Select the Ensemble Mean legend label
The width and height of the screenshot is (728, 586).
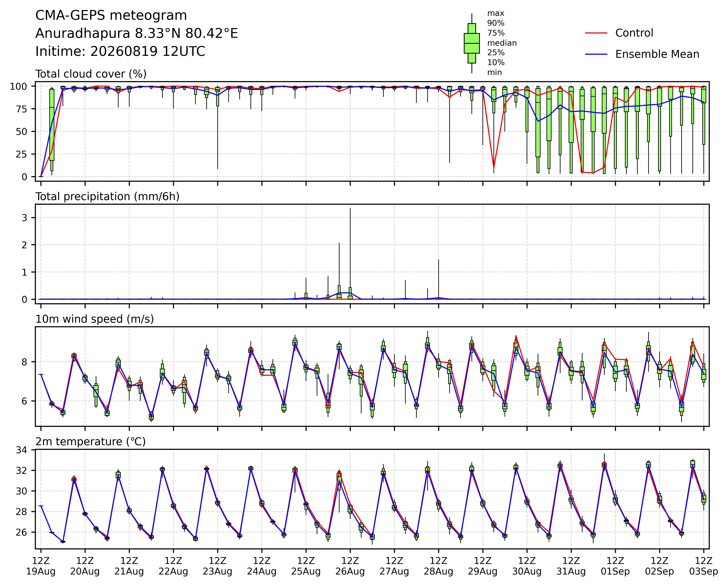coord(657,54)
